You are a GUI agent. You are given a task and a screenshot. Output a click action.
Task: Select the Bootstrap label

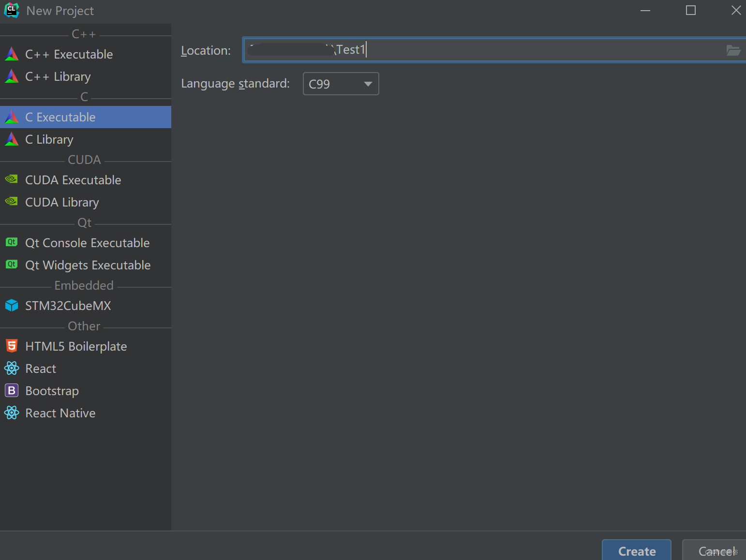point(52,391)
